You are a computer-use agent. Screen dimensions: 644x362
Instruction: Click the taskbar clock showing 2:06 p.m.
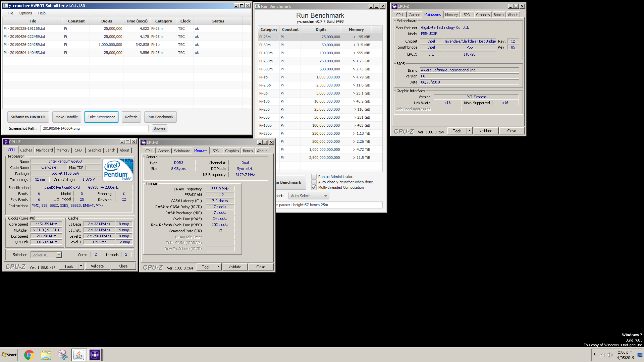point(626,355)
